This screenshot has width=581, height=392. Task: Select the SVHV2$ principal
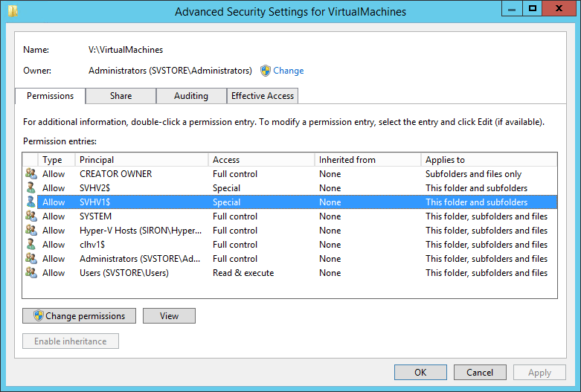click(95, 188)
